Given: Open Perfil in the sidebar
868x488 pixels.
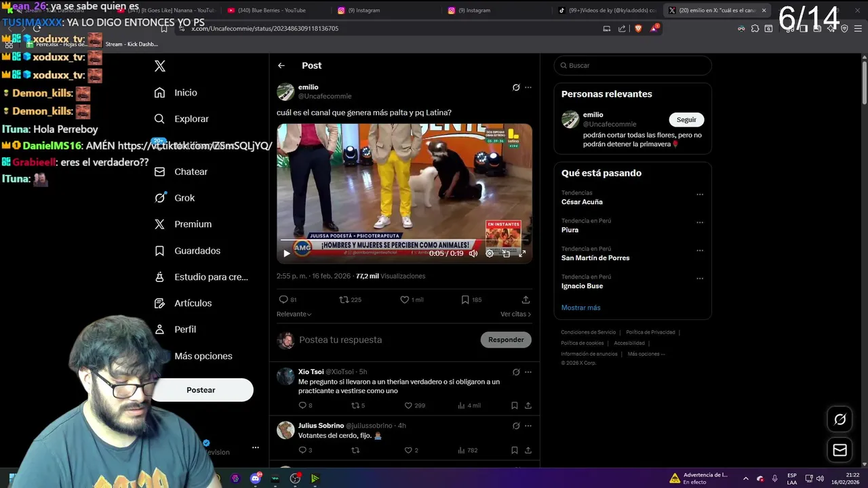Looking at the screenshot, I should coord(175,329).
